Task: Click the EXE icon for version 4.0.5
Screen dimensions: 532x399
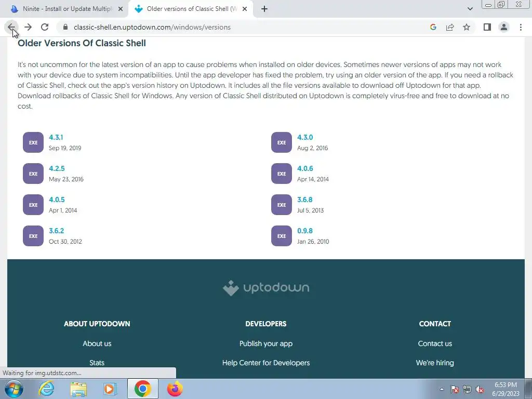Action: pyautogui.click(x=33, y=205)
